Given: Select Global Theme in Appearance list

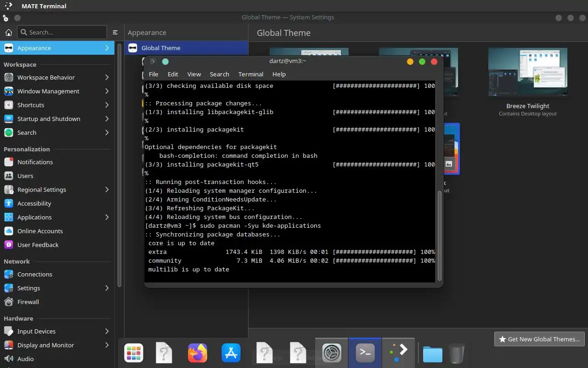Looking at the screenshot, I should [x=186, y=48].
